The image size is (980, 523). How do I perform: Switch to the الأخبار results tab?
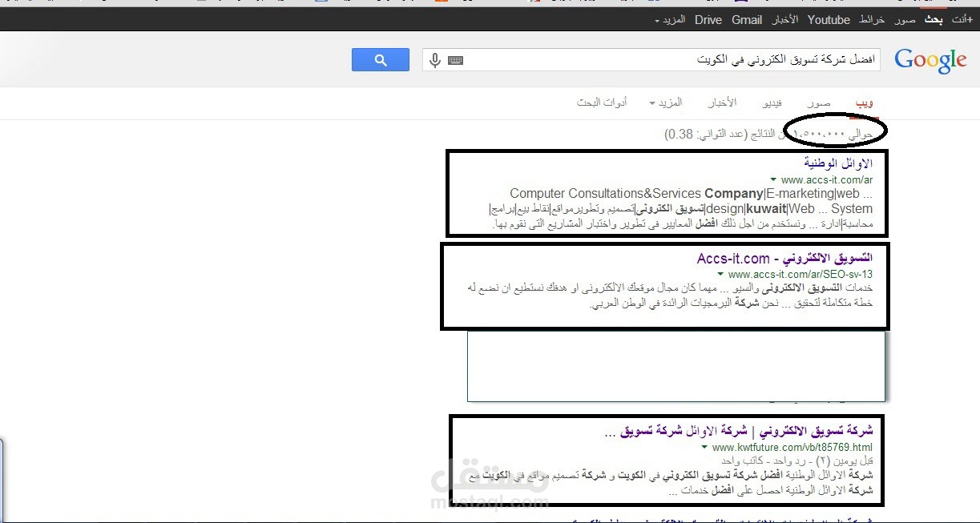point(722,103)
